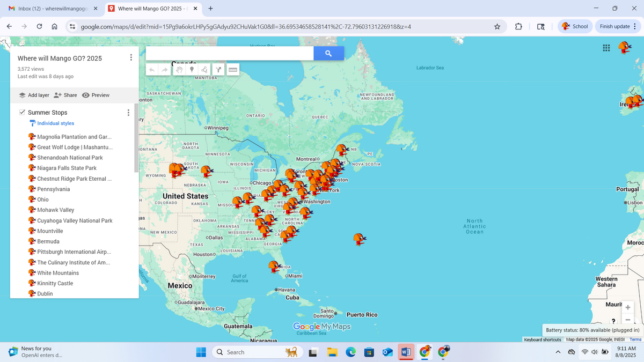Click the browser home button

click(x=54, y=26)
